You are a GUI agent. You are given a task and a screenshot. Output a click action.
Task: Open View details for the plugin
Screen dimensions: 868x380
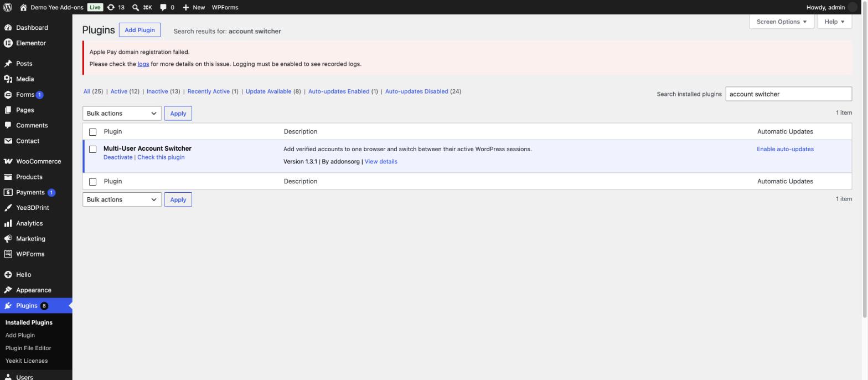point(381,162)
